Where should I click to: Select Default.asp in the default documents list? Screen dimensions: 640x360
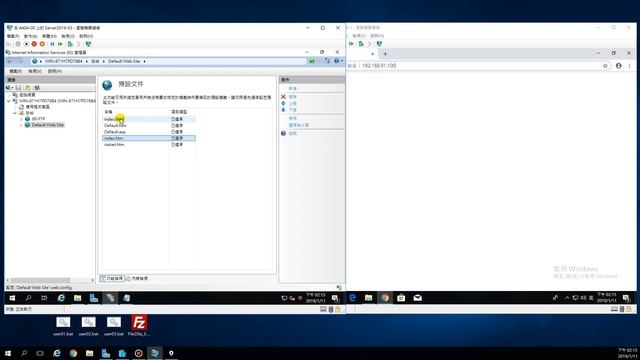point(149,132)
